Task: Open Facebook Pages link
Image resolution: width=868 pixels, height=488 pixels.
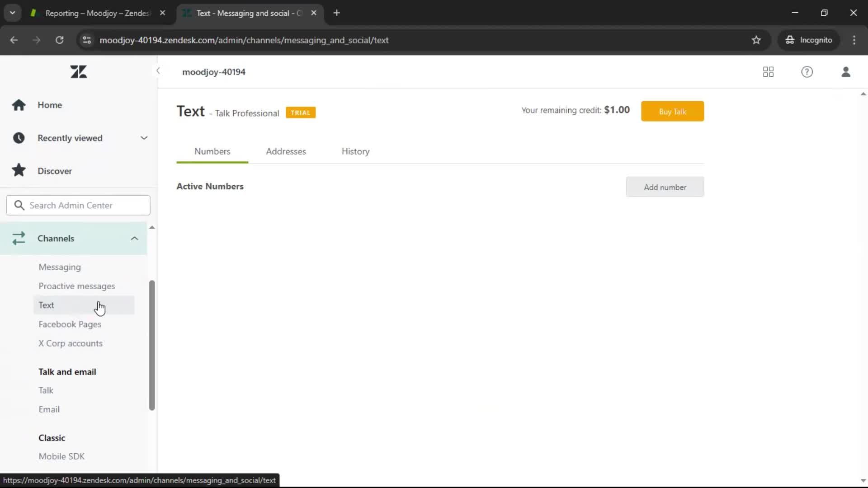Action: pos(70,324)
